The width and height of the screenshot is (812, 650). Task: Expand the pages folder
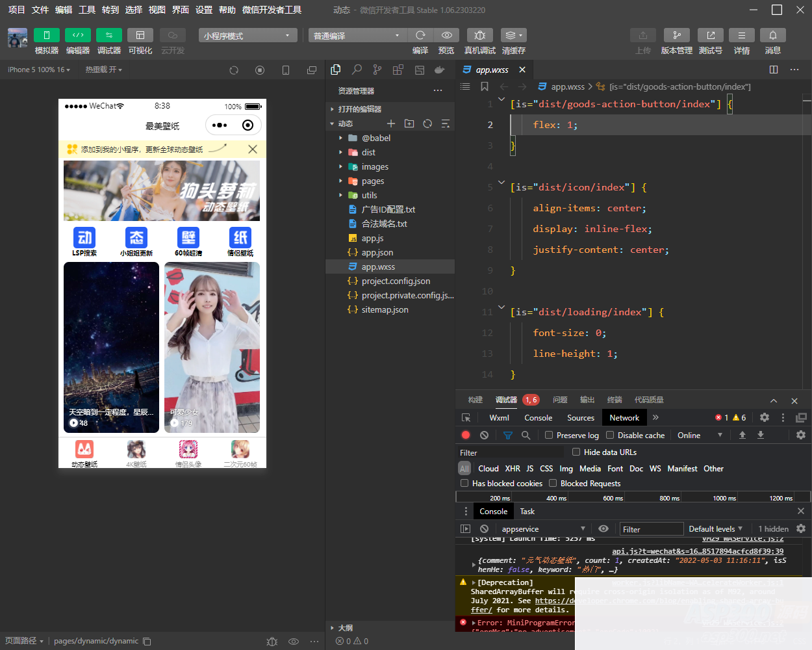point(372,181)
